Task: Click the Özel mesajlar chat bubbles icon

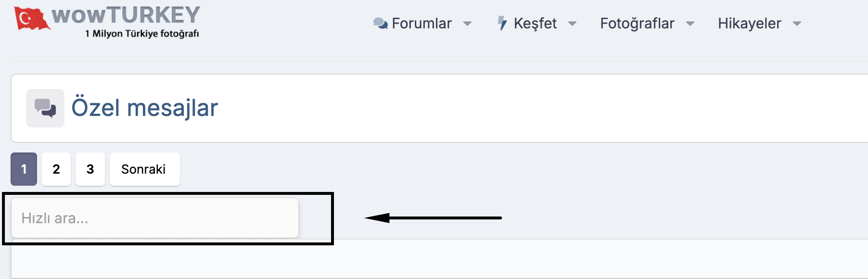Action: pyautogui.click(x=45, y=108)
